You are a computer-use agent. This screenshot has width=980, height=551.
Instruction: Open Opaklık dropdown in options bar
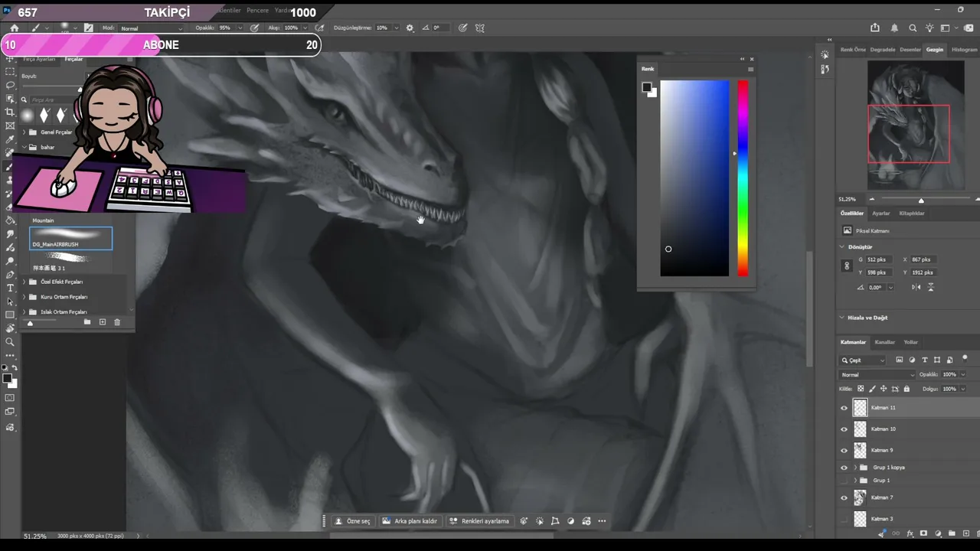pos(240,28)
